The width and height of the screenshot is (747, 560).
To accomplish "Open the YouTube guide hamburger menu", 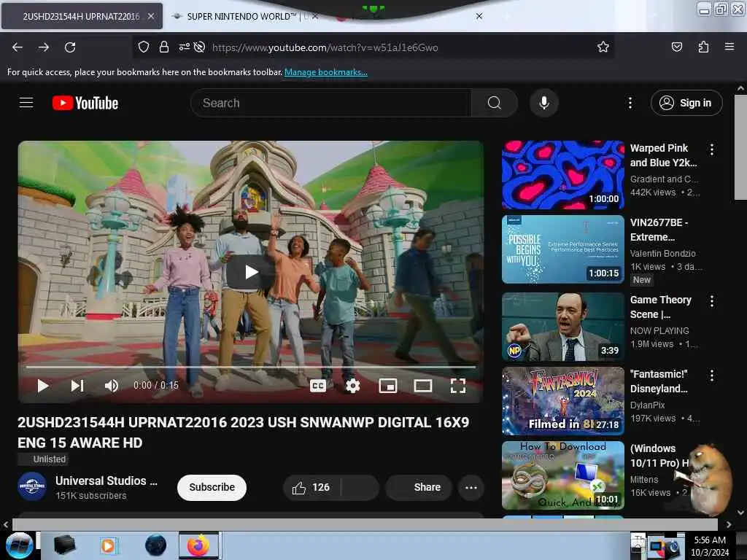I will point(26,102).
